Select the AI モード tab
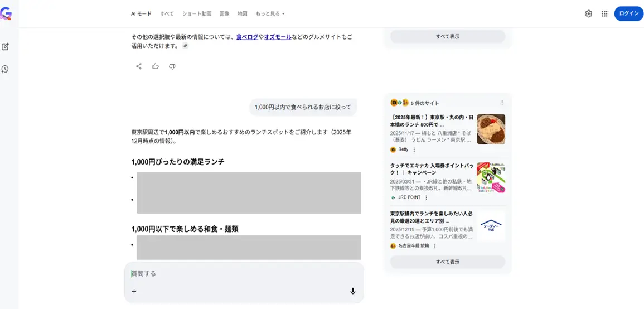Image resolution: width=644 pixels, height=309 pixels. [141, 13]
